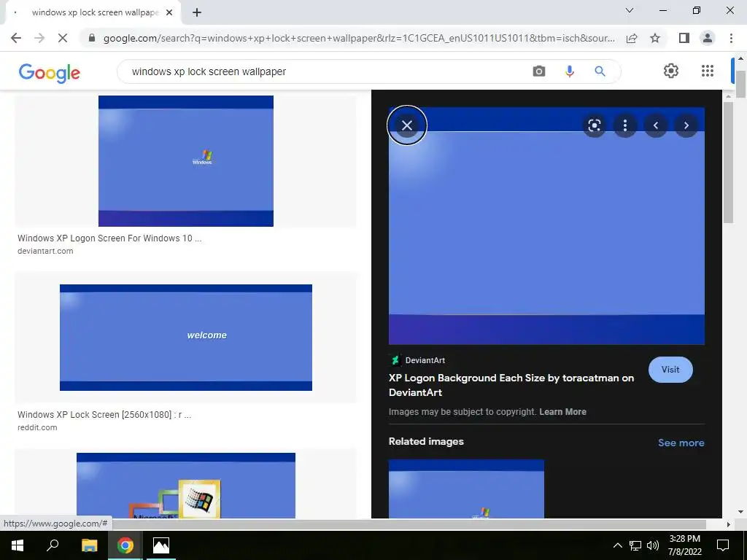
Task: Open Google quick settings gear
Action: [671, 71]
